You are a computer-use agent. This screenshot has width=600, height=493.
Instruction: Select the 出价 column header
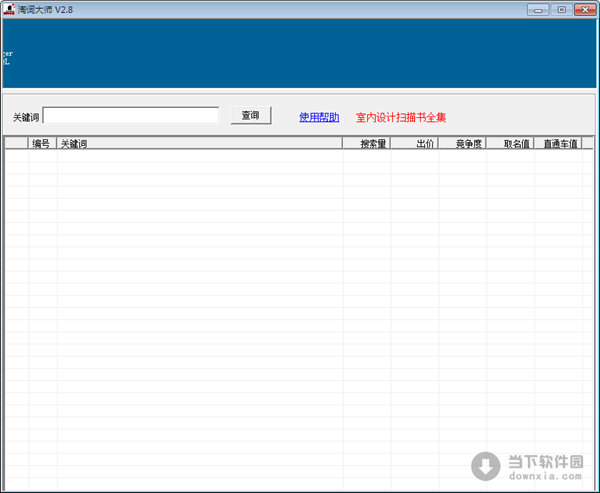(x=414, y=144)
